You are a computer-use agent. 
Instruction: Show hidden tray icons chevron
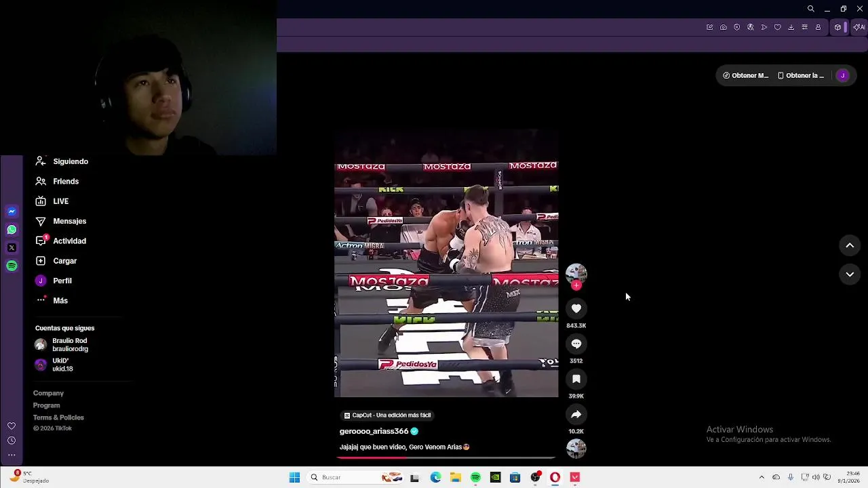(762, 477)
